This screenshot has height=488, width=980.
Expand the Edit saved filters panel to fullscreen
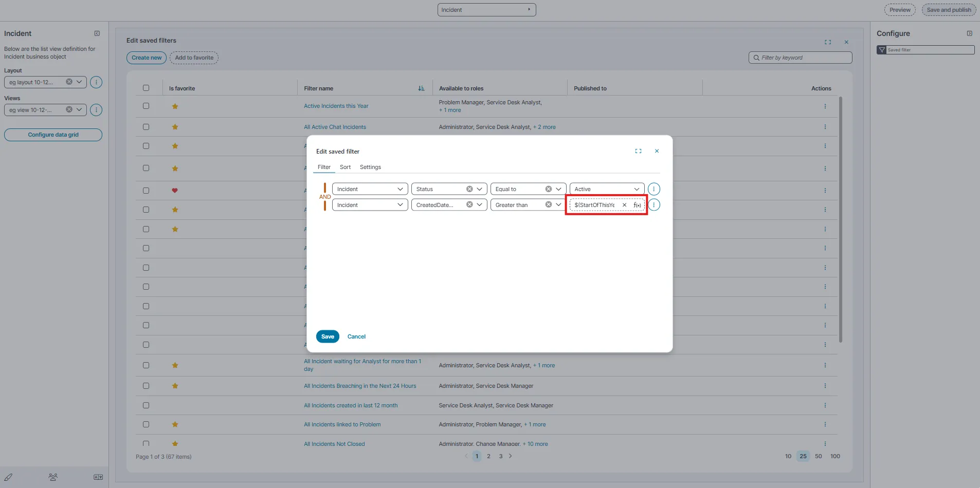[828, 42]
